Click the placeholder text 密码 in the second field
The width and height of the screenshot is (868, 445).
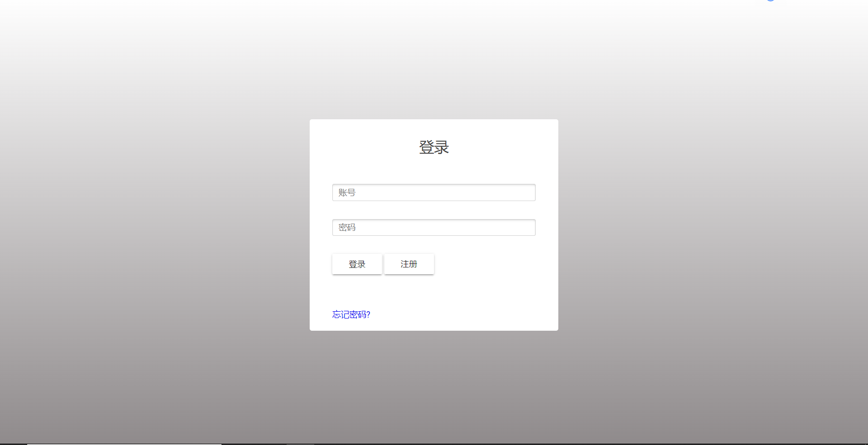tap(346, 227)
